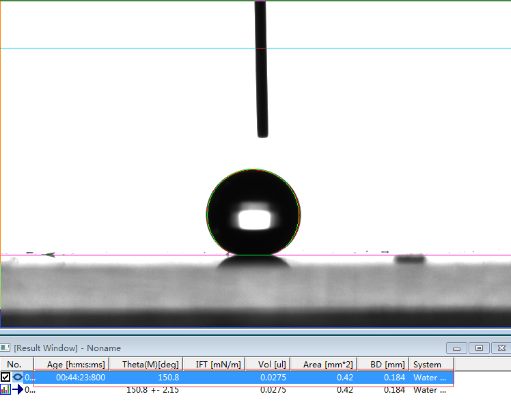Minimize the Result Window panel
Viewport: 511px width, 420px height.
[x=456, y=348]
